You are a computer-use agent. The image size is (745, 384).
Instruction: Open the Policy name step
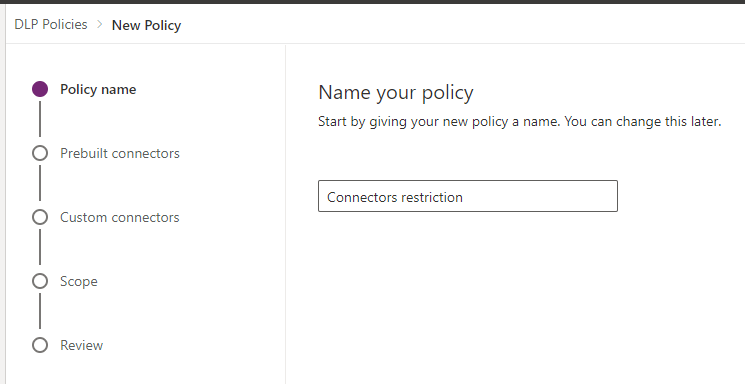[x=98, y=89]
